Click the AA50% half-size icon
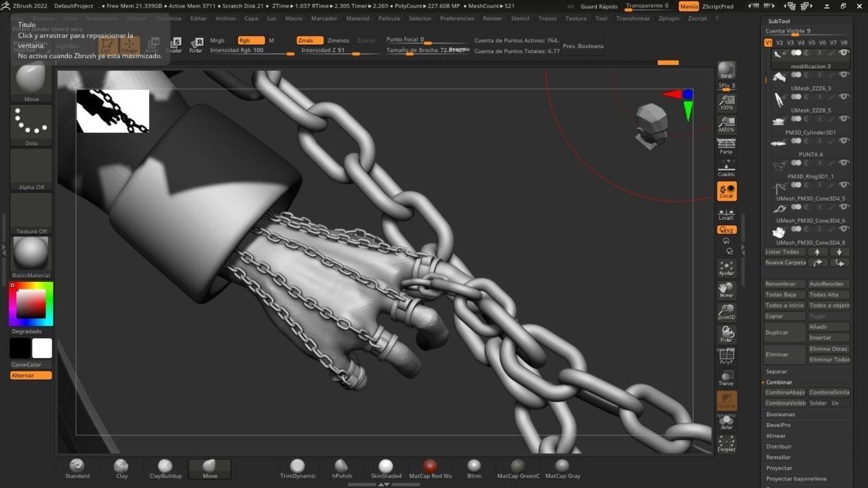 pos(726,124)
